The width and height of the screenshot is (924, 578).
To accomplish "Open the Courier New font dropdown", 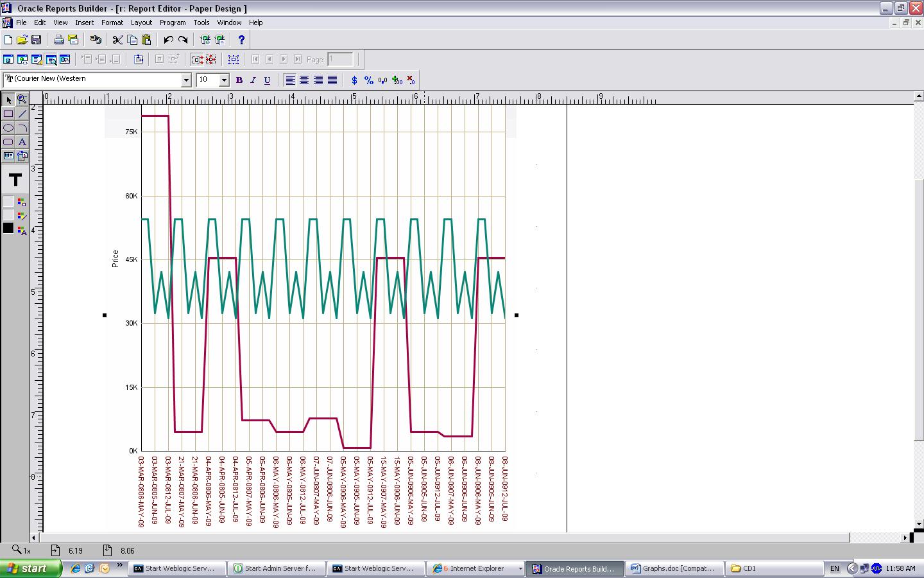I will click(186, 80).
